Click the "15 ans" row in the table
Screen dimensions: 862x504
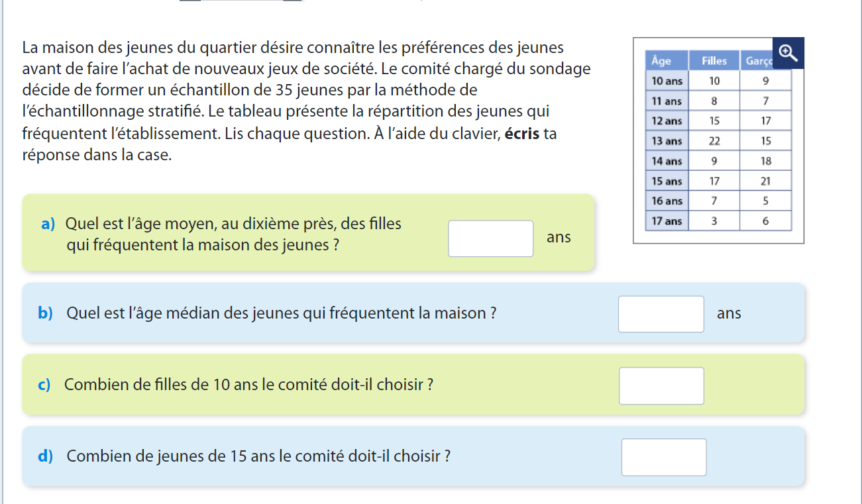pyautogui.click(x=667, y=181)
